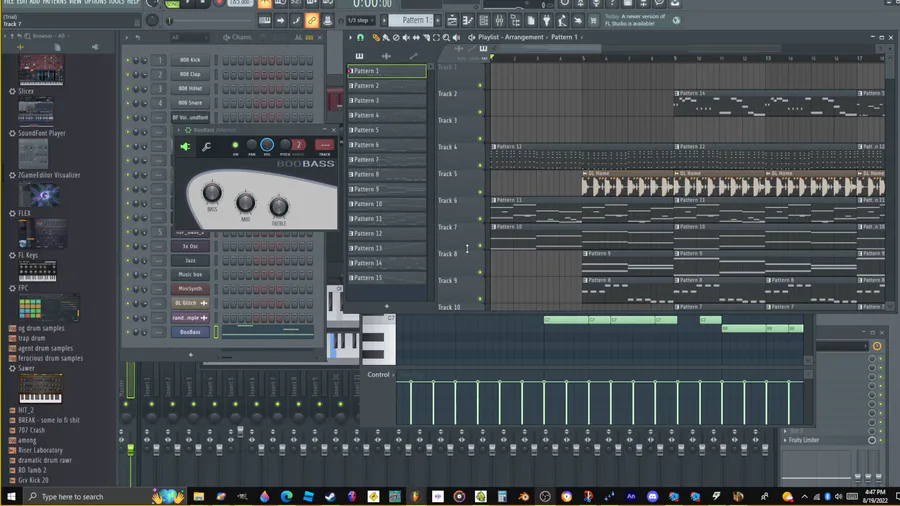The width and height of the screenshot is (900, 506).
Task: Open the 1/3 step snap dropdown
Action: click(359, 21)
